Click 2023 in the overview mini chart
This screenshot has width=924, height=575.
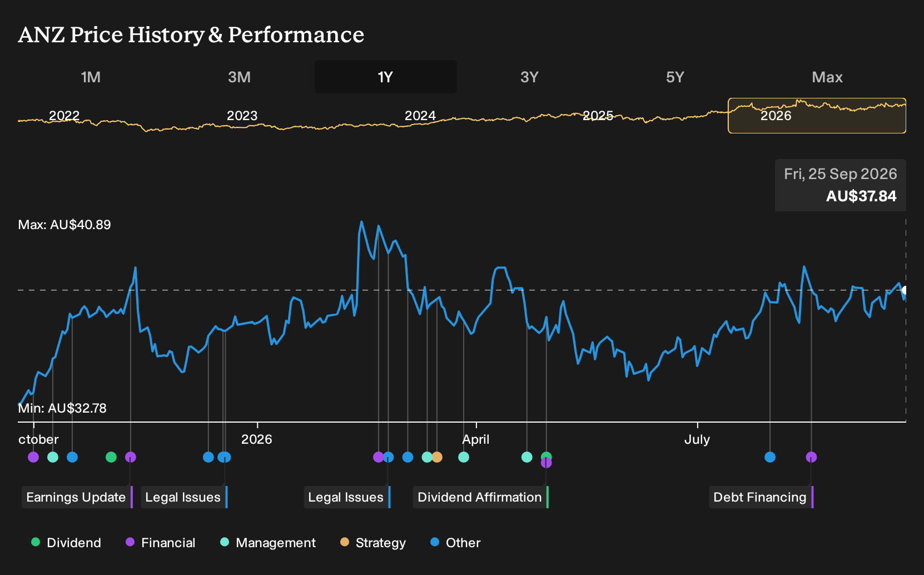click(x=242, y=116)
